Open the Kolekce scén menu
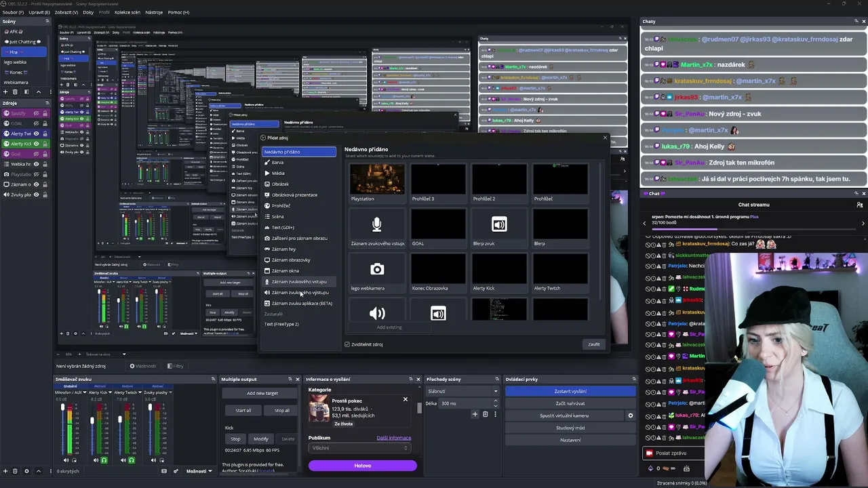 coord(127,12)
